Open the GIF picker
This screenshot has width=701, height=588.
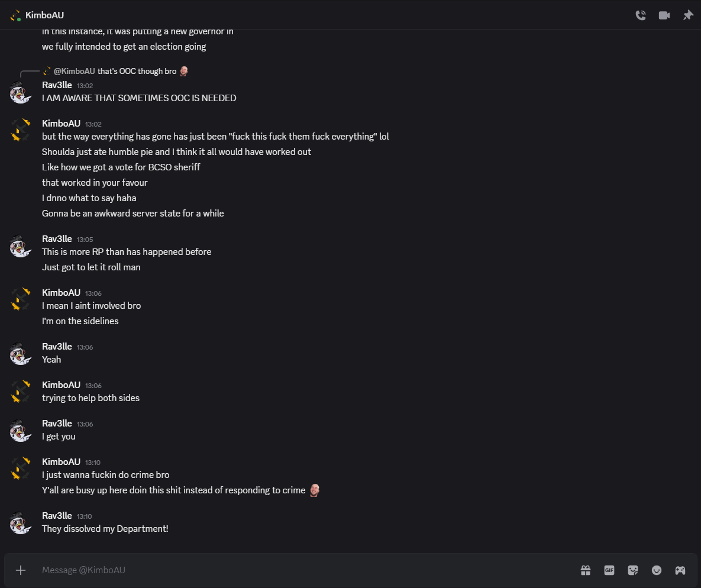pyautogui.click(x=609, y=570)
